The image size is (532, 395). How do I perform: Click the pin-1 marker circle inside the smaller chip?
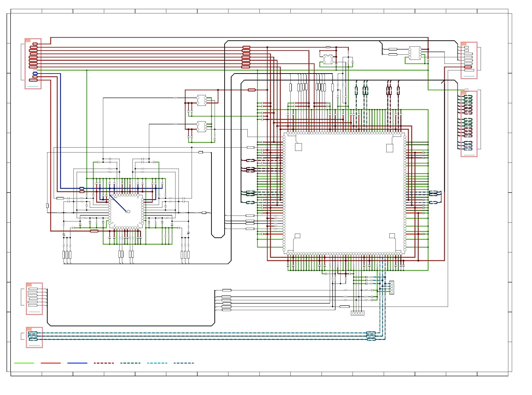128,212
